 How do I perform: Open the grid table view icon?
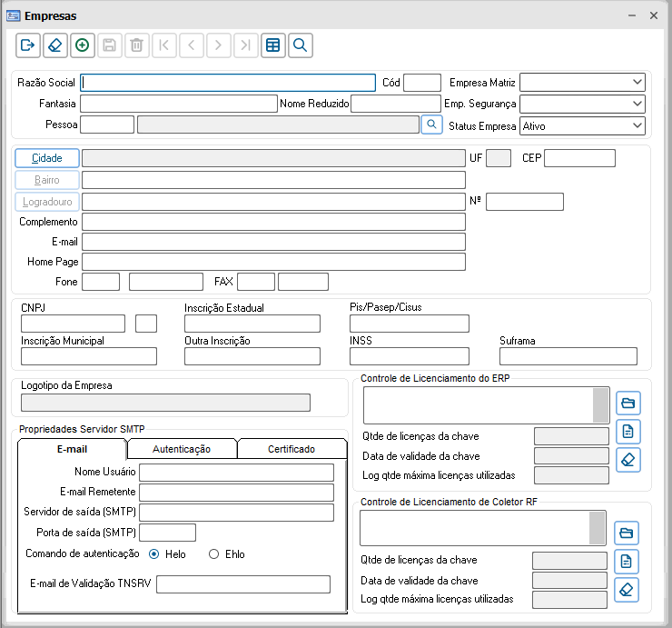pos(273,45)
